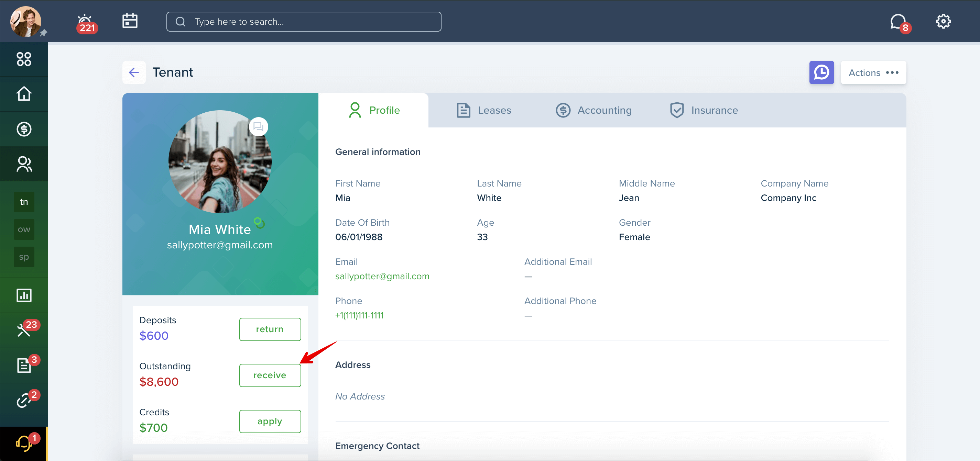This screenshot has width=980, height=461.
Task: Click the message bubble icon on Mia's photo
Action: tap(258, 126)
